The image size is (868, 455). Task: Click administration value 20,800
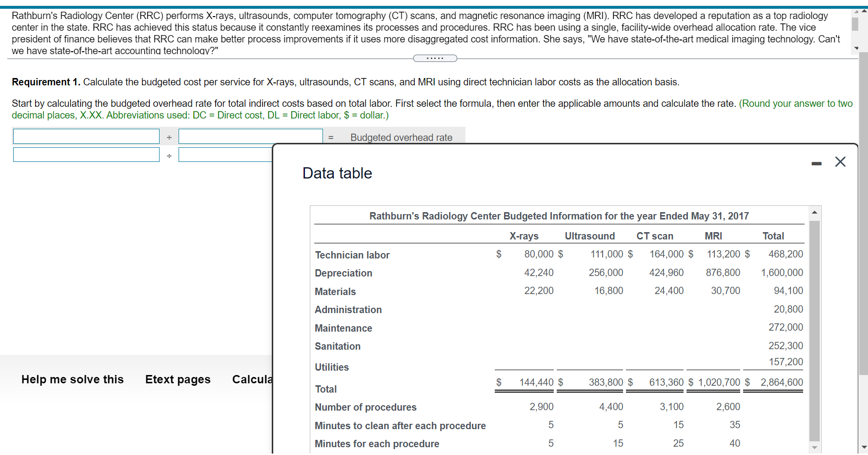(x=788, y=309)
